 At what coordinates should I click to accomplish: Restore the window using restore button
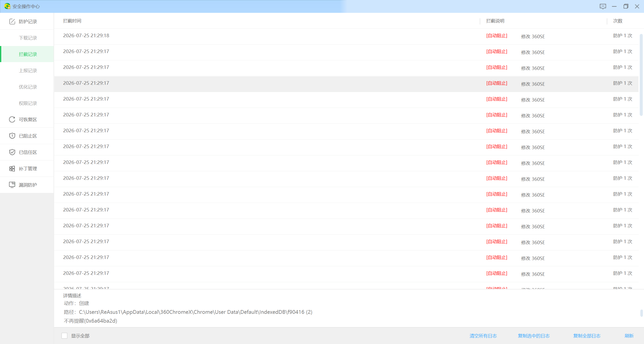[626, 6]
